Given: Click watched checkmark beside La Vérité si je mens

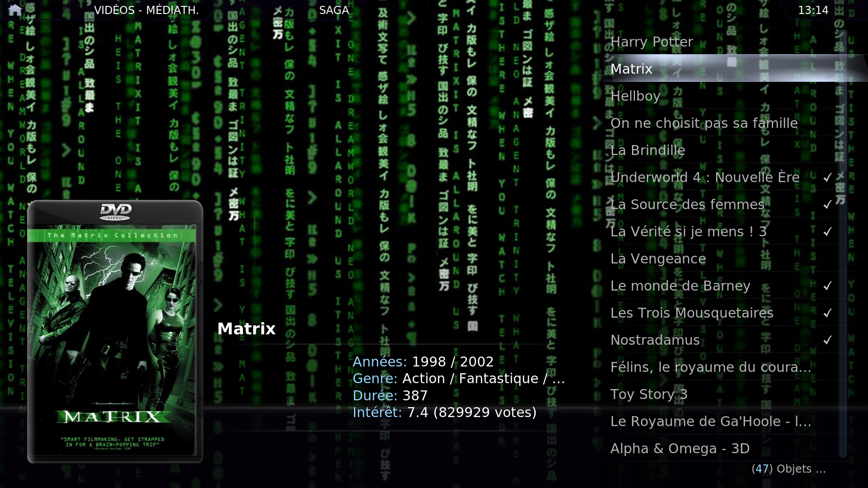Looking at the screenshot, I should coord(827,232).
